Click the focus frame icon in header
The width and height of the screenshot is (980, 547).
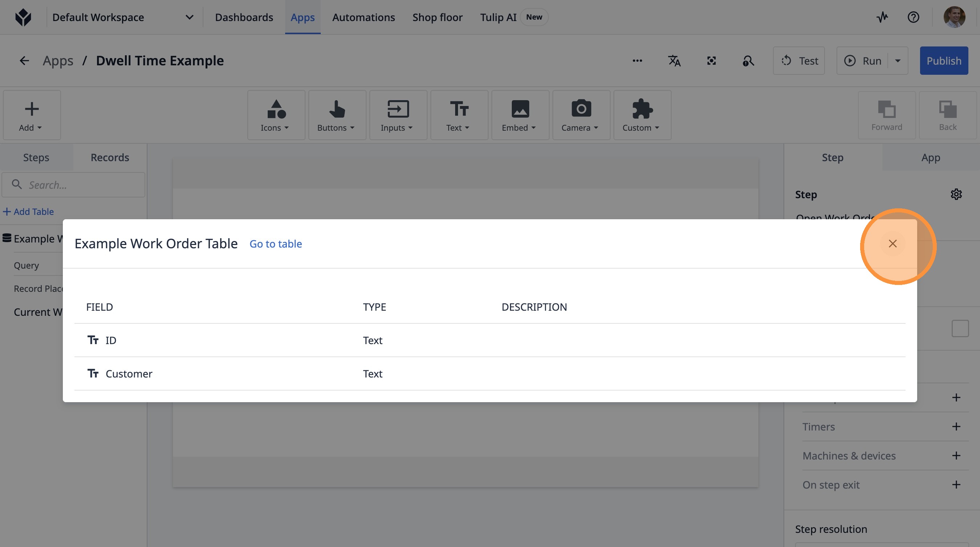pos(712,61)
